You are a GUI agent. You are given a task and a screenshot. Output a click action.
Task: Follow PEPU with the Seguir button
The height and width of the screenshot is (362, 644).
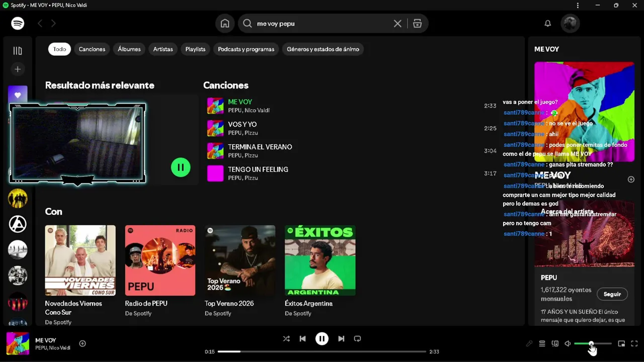[612, 294]
